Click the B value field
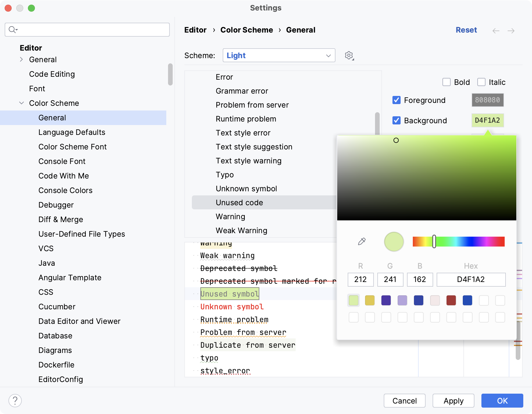Viewport: 532px width, 414px height. (x=420, y=279)
